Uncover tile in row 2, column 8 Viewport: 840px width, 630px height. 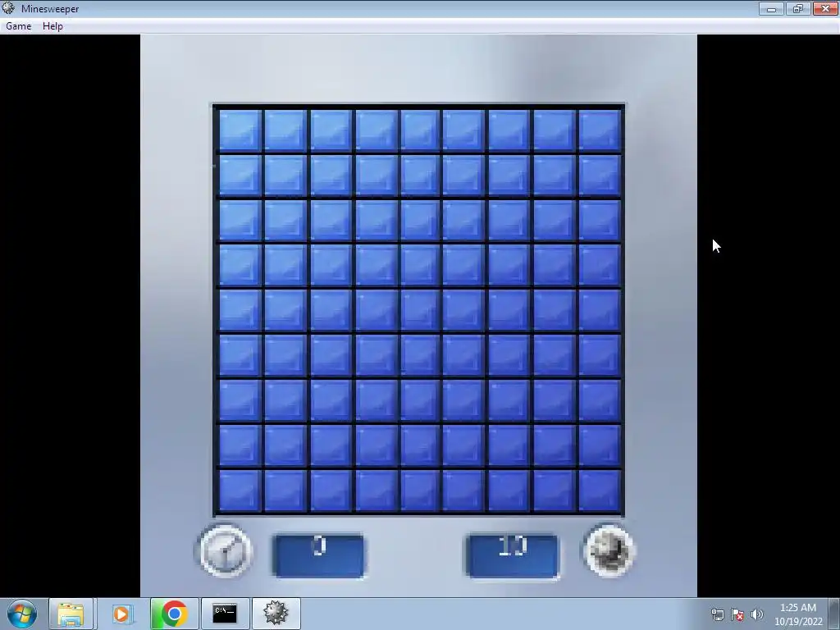tap(554, 176)
